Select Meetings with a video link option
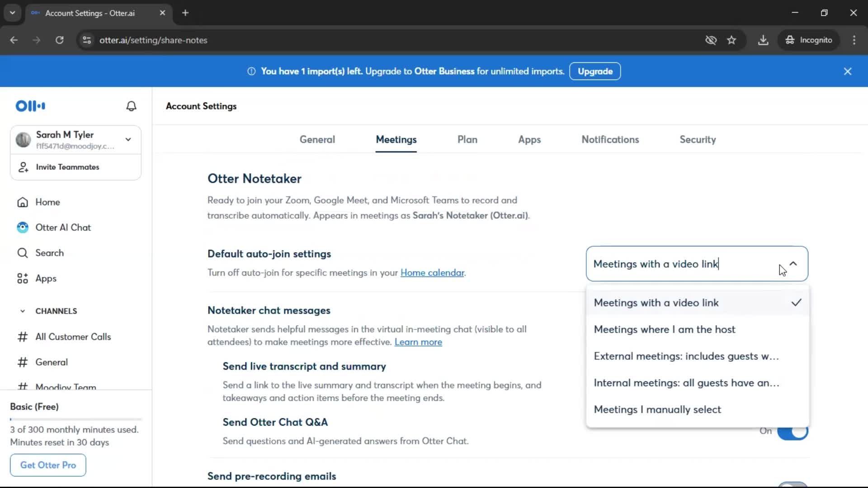The height and width of the screenshot is (488, 868). point(698,303)
